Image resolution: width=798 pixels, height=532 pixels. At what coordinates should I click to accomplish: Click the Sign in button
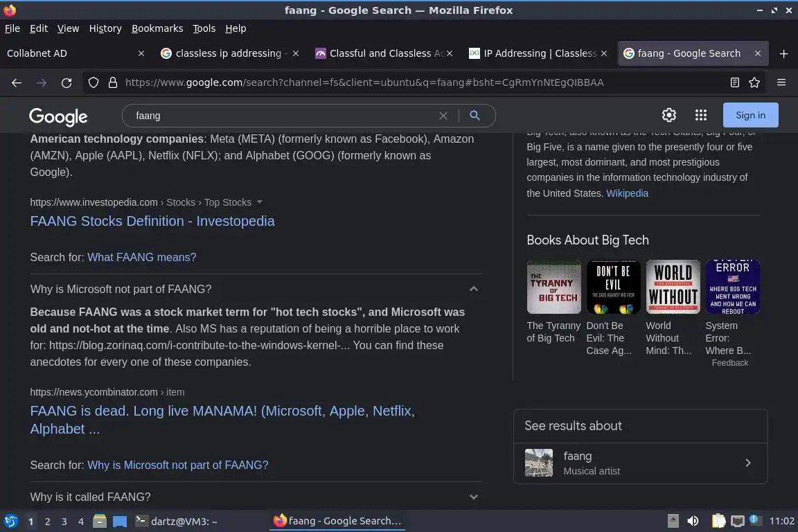(750, 115)
